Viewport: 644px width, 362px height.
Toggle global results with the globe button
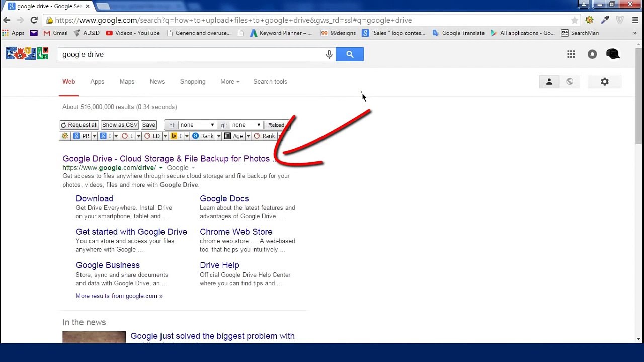click(570, 82)
